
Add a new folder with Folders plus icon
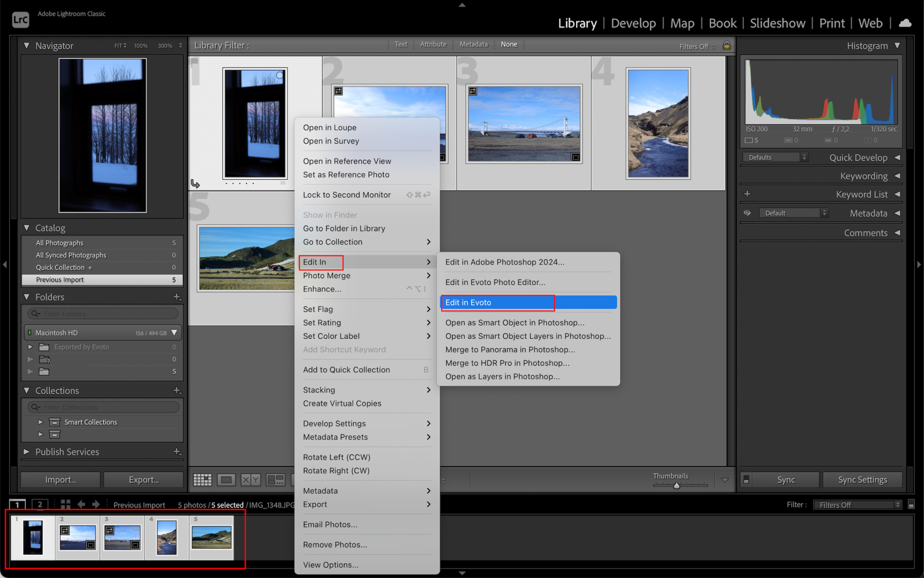click(x=177, y=297)
